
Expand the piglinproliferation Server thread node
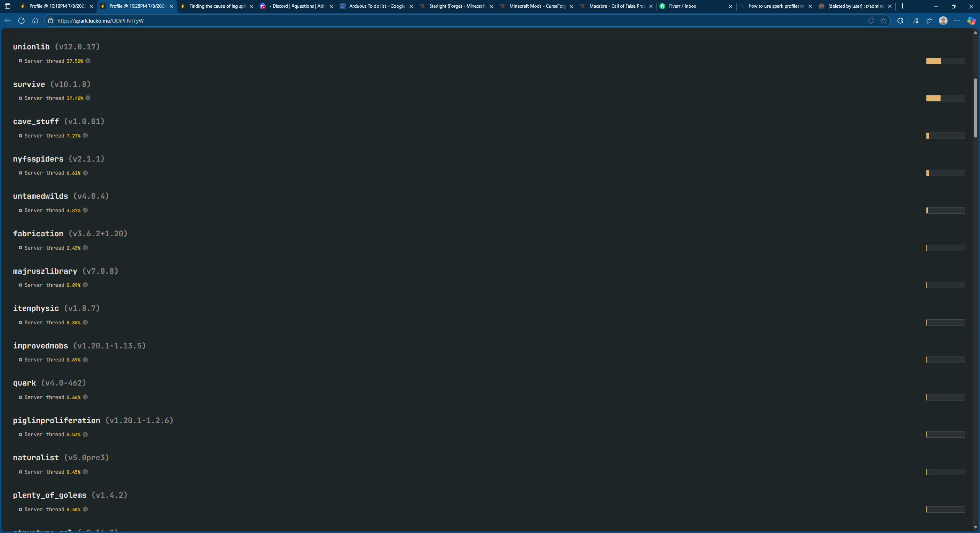click(21, 434)
